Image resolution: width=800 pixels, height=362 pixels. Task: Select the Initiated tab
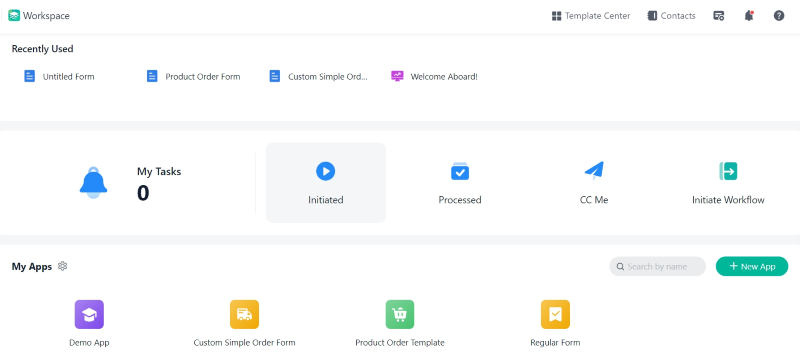(326, 183)
